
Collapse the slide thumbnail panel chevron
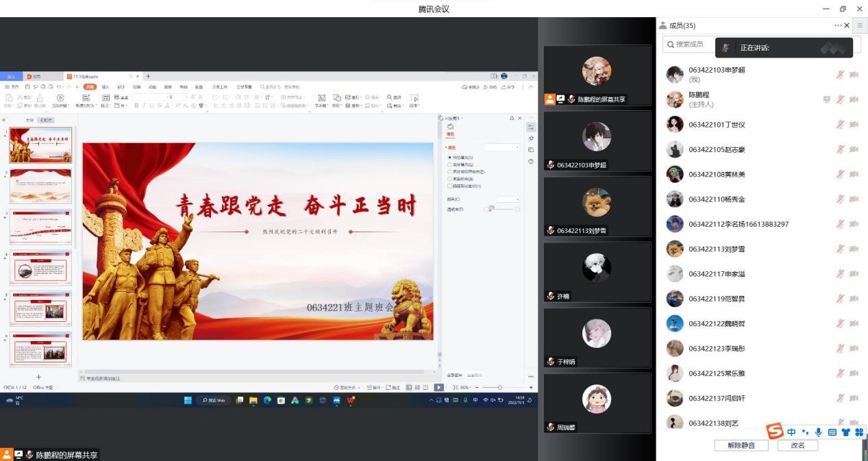4,120
